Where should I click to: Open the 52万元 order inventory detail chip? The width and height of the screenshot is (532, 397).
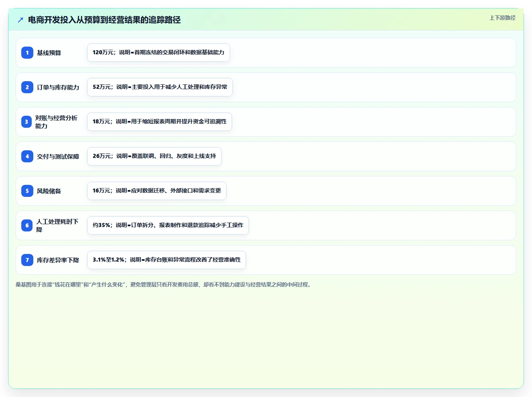tap(160, 87)
